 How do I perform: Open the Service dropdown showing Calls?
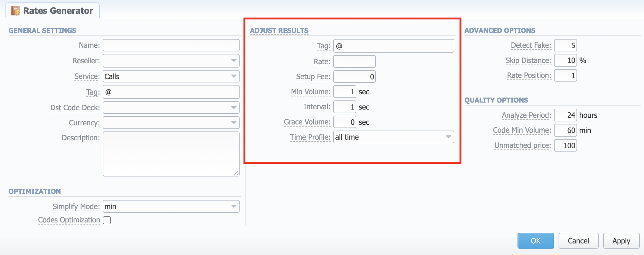(x=171, y=76)
